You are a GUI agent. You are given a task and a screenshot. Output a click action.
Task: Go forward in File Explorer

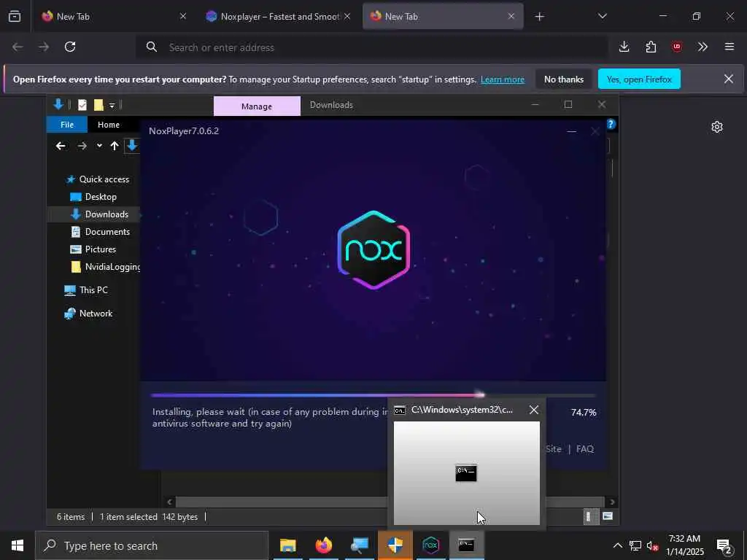tap(82, 146)
